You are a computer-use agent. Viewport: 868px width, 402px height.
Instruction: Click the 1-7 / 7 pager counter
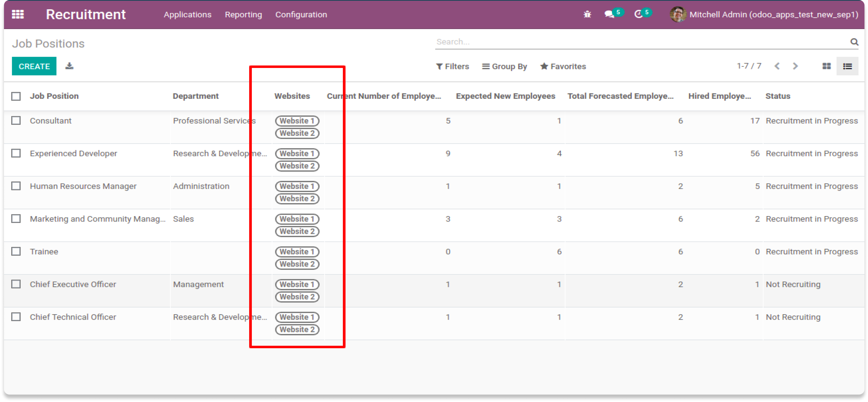(749, 66)
